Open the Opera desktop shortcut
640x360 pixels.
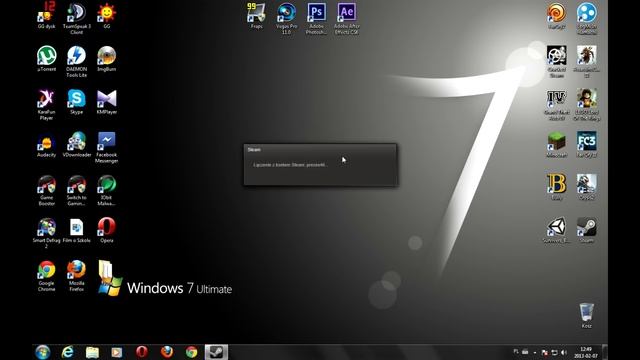point(107,230)
